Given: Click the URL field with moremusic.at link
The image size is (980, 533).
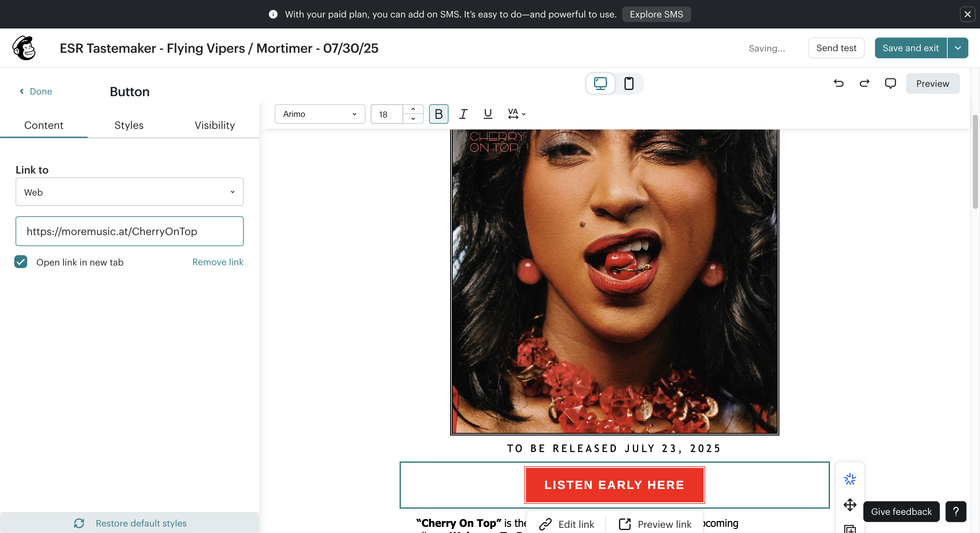Looking at the screenshot, I should tap(129, 231).
